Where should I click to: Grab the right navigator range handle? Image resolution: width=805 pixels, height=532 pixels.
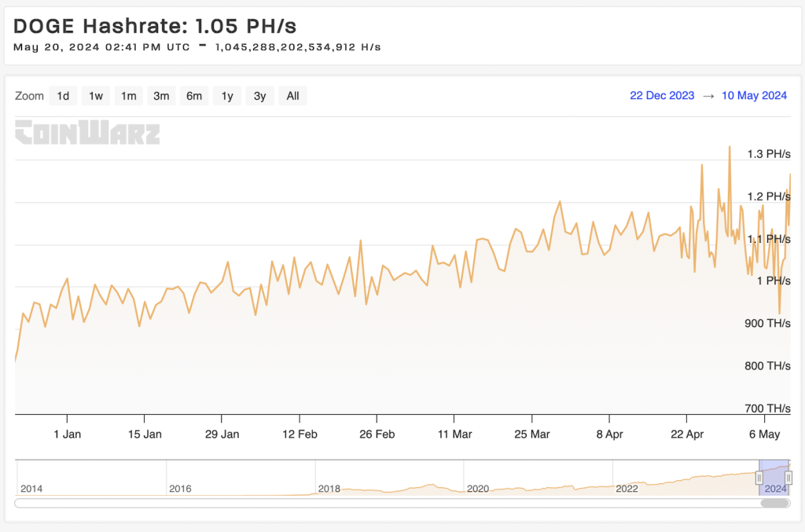788,477
